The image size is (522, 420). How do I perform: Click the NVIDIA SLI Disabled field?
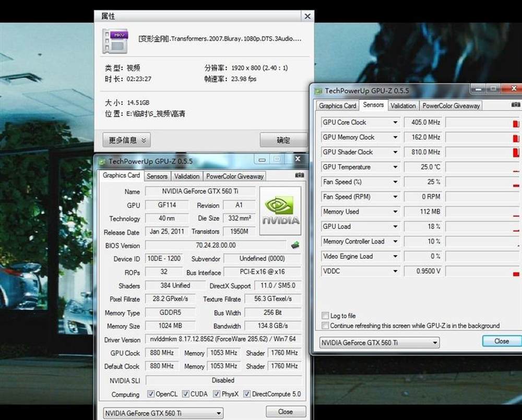[x=223, y=380]
